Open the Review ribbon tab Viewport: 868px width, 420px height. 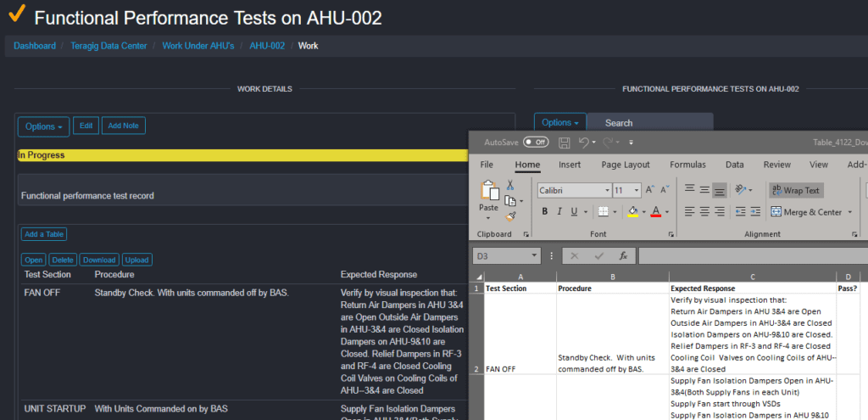click(x=777, y=165)
